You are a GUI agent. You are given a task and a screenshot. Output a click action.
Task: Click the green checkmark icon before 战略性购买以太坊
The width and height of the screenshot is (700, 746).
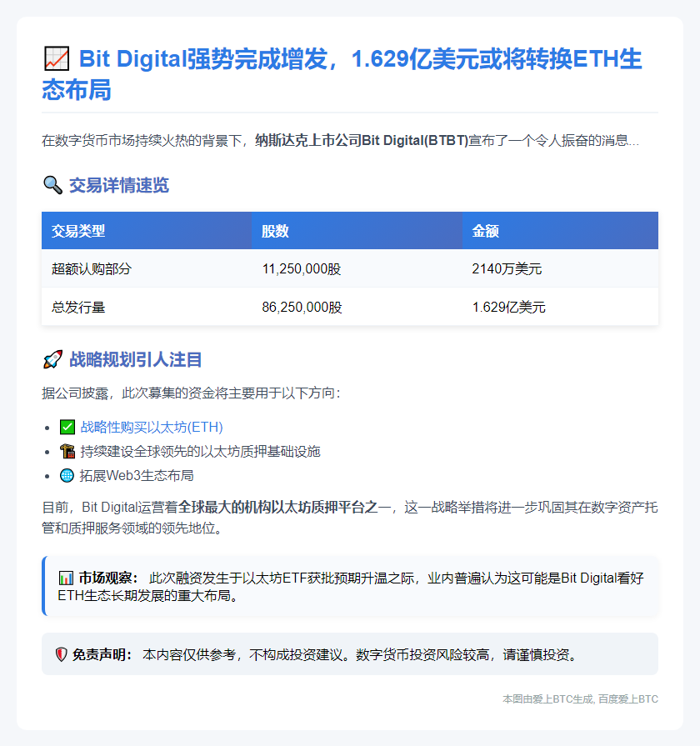(67, 428)
